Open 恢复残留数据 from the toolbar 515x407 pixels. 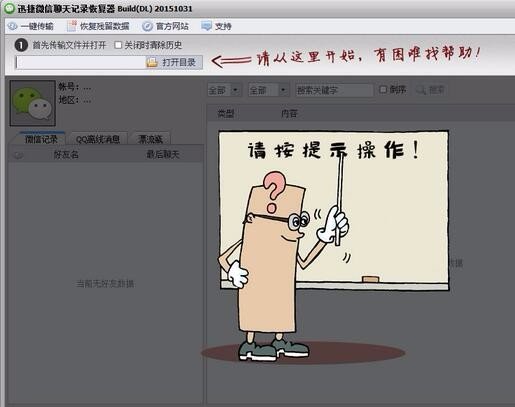98,26
